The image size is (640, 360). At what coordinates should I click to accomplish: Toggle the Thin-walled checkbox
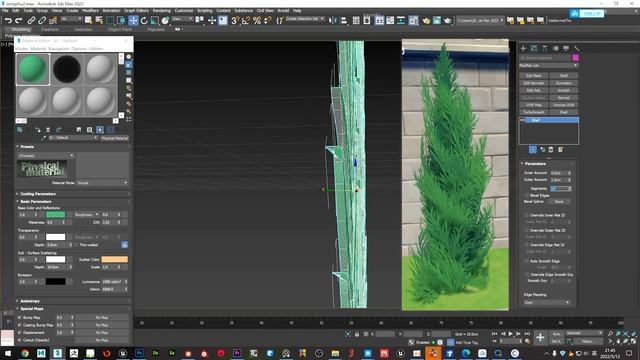(x=76, y=245)
